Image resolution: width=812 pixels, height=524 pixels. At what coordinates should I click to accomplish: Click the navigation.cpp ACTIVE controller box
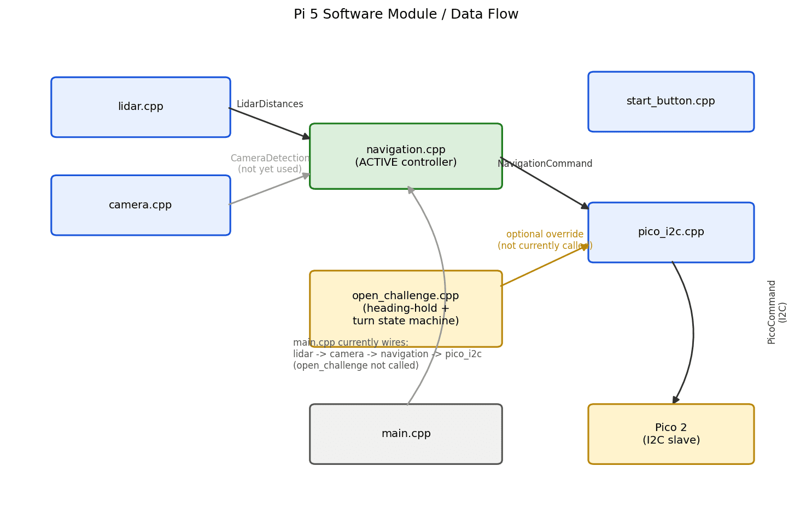click(x=406, y=156)
